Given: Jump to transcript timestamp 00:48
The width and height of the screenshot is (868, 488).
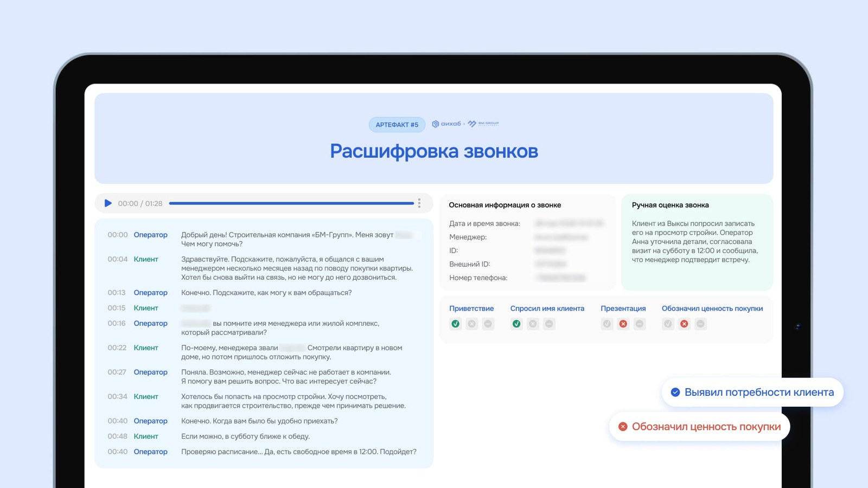Looking at the screenshot, I should tap(118, 436).
